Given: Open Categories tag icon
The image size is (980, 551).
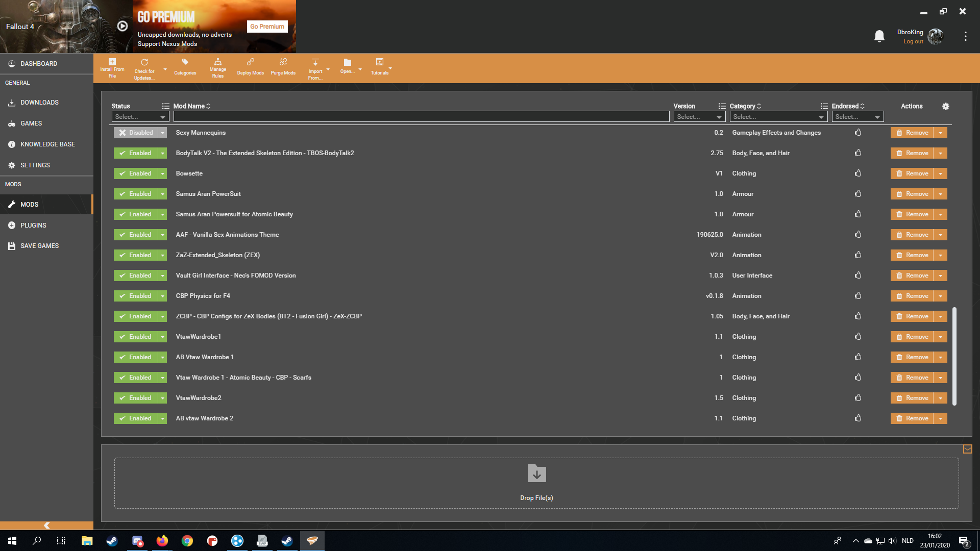Looking at the screenshot, I should (x=185, y=62).
